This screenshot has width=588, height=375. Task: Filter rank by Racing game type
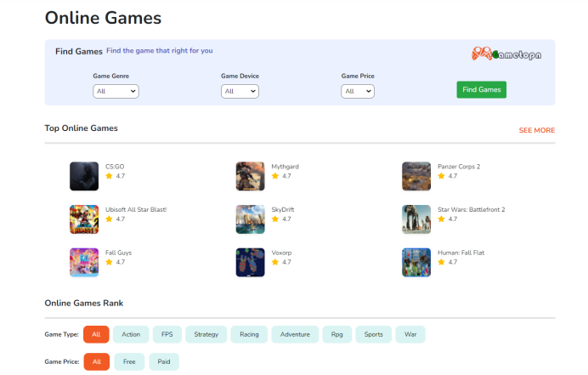tap(249, 334)
